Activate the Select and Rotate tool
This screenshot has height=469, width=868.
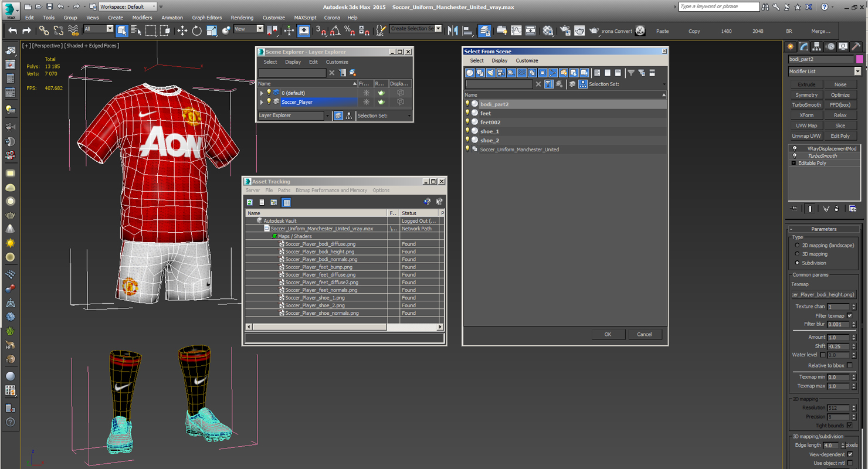click(196, 30)
